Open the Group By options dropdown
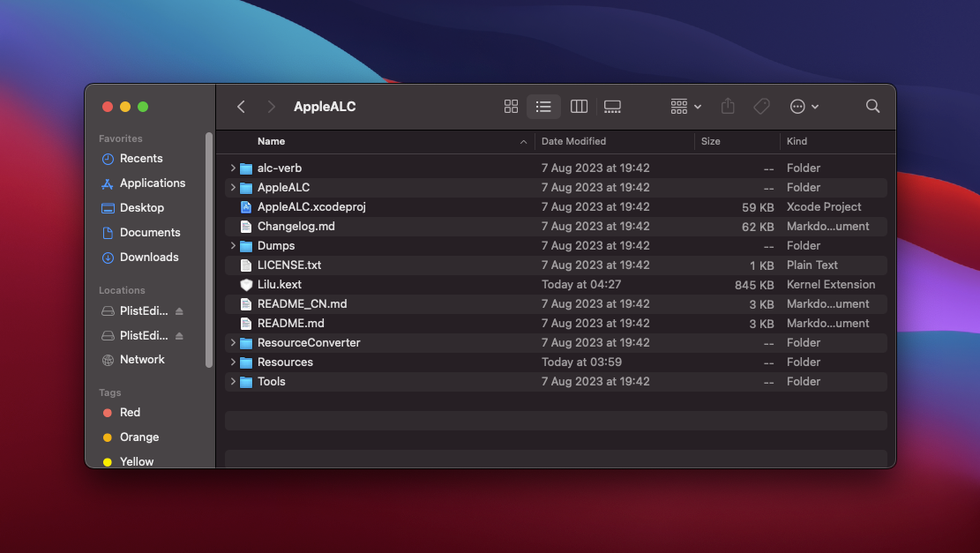The width and height of the screenshot is (980, 553). click(x=685, y=107)
